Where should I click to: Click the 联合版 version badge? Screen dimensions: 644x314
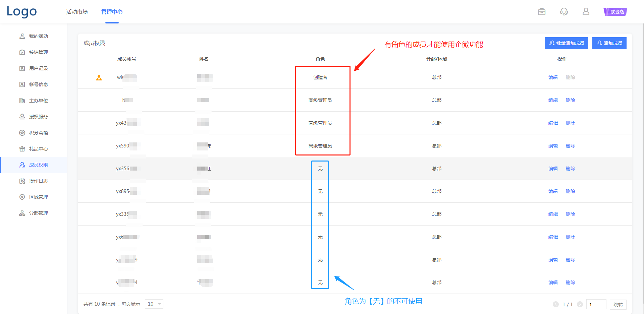[x=615, y=12]
